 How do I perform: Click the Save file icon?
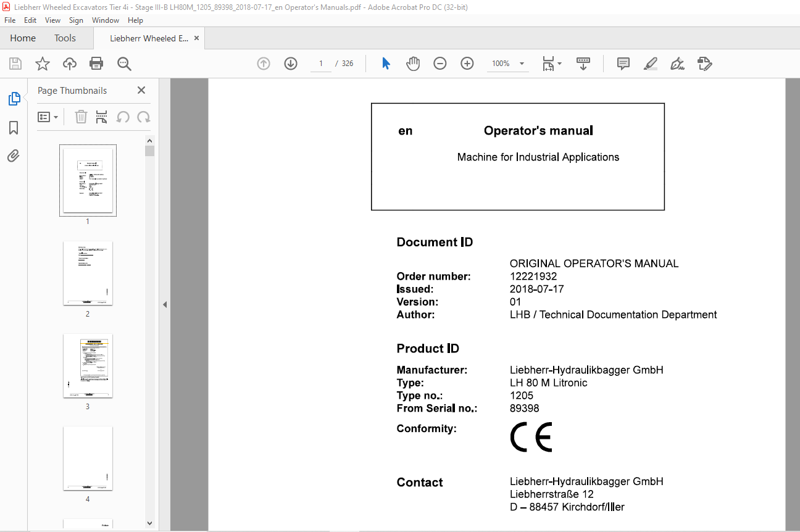pyautogui.click(x=15, y=64)
